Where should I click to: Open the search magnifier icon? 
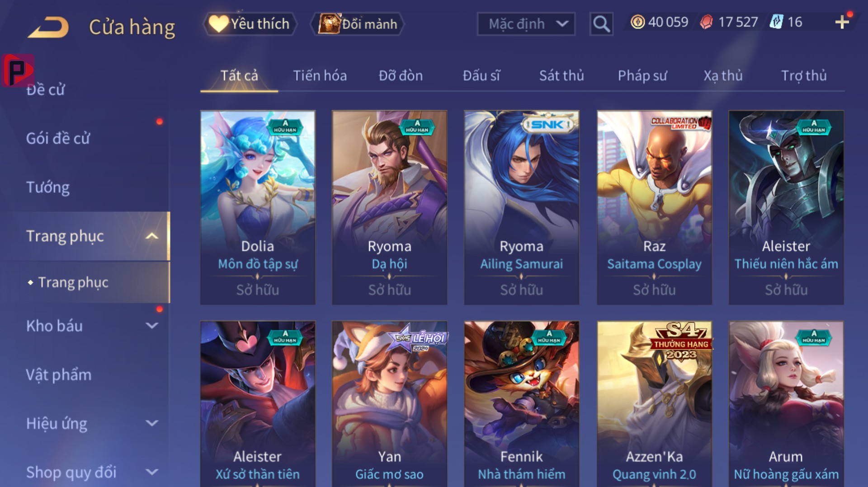[x=601, y=23]
